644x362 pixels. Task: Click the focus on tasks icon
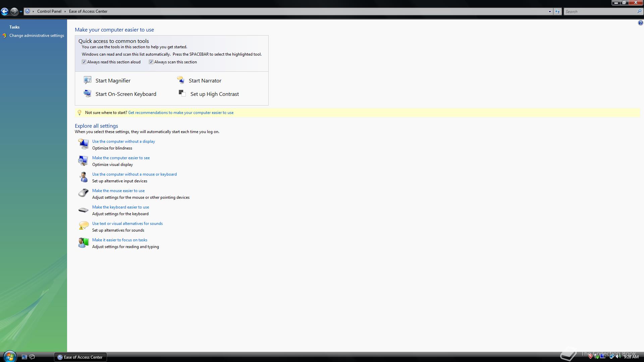coord(83,242)
